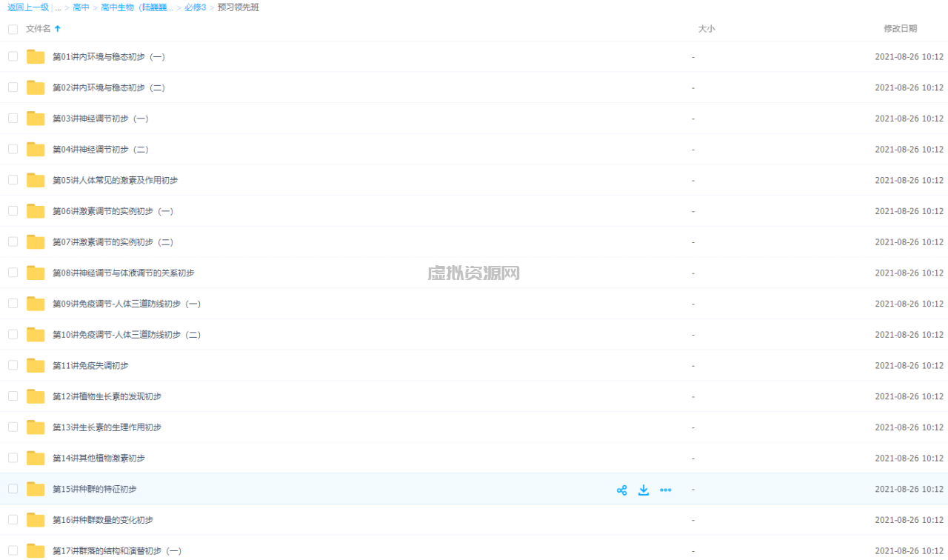Screen dimensions: 948x560
Task: Click folder icon of 第15讲种群的特征初步
Action: pos(36,489)
